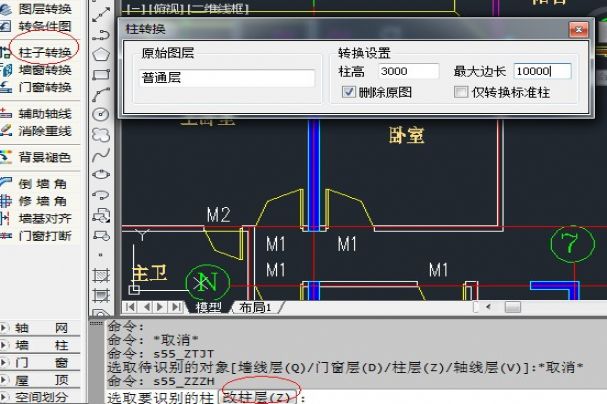
Task: Click the 柱子转换 column conversion tool
Action: pyautogui.click(x=44, y=51)
